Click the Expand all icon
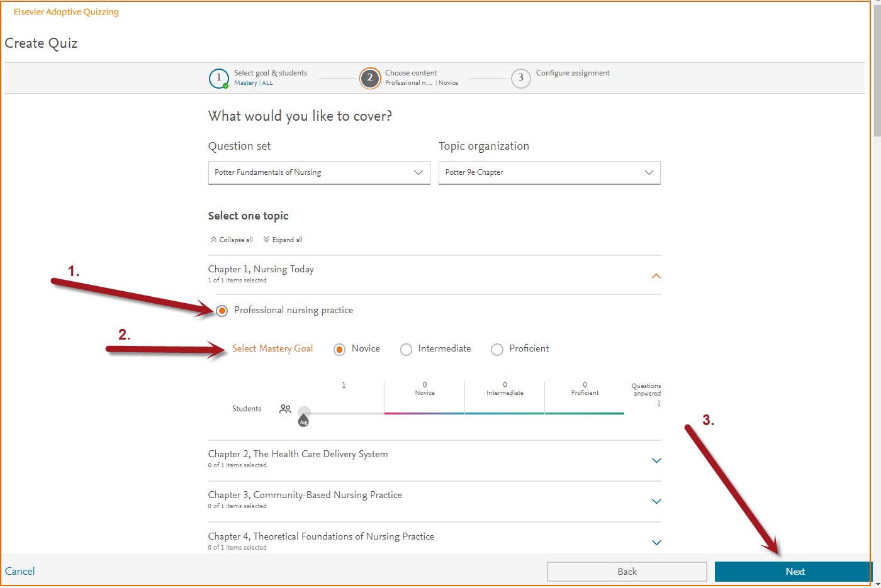881x588 pixels. pos(267,239)
